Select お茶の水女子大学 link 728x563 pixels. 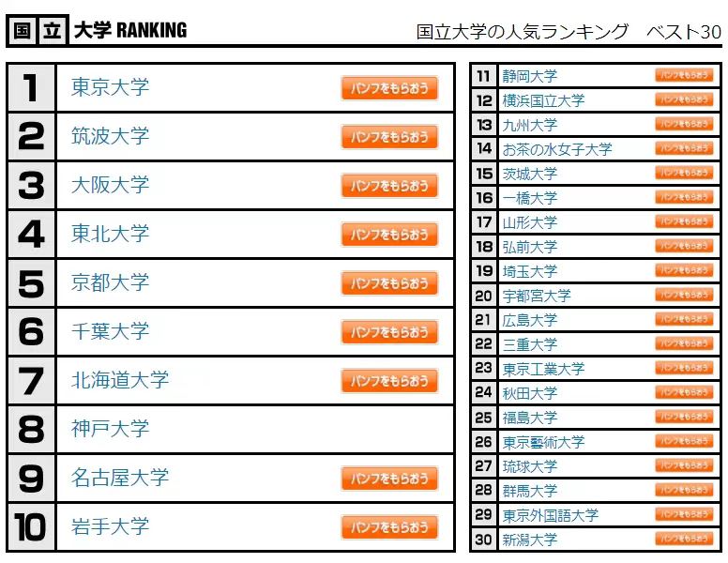[557, 149]
